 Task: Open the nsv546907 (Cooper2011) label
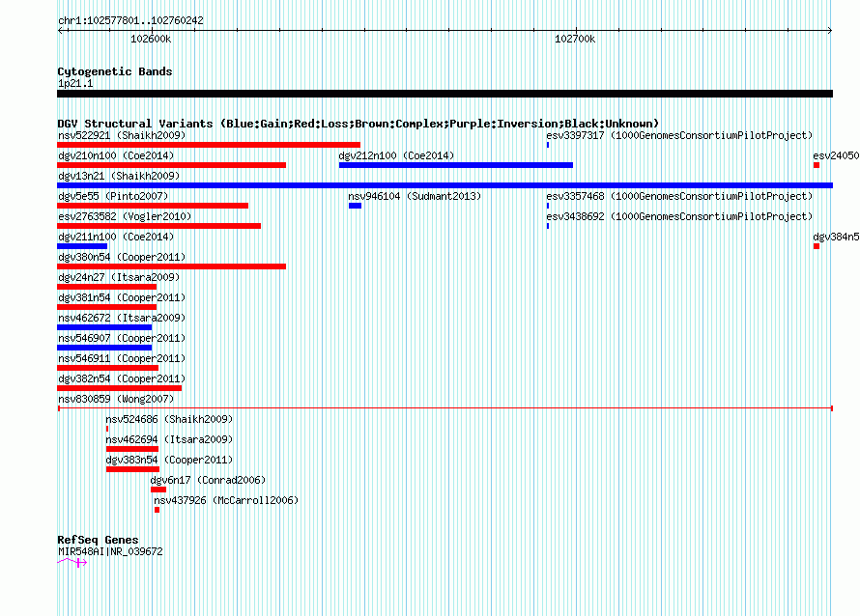tap(122, 338)
